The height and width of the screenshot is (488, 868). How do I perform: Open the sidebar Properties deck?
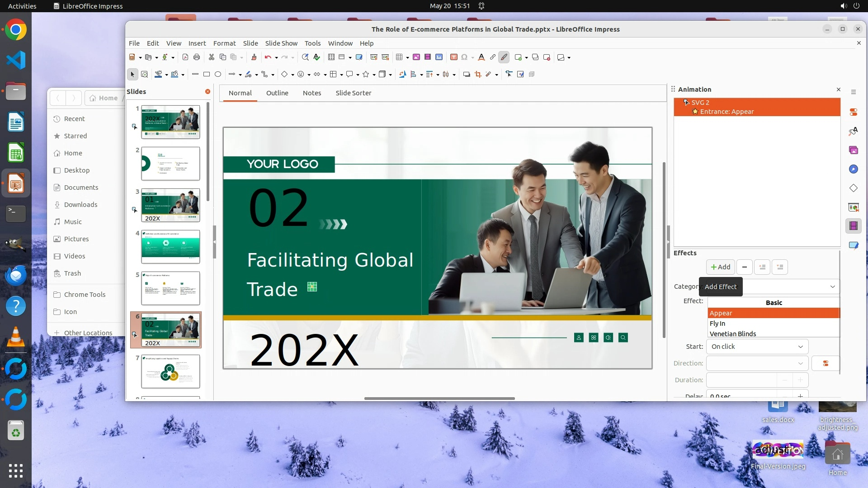[x=853, y=112]
